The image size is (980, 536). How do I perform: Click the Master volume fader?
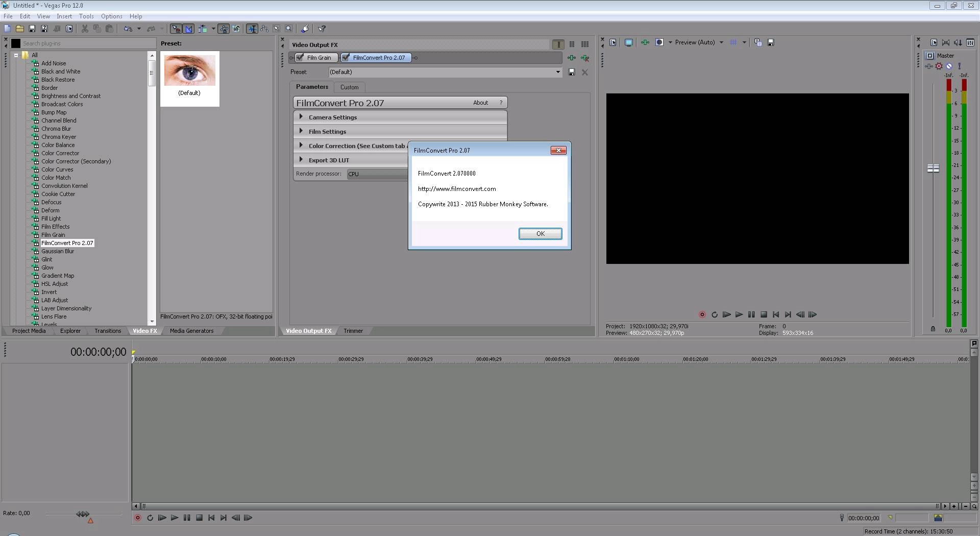pos(933,168)
